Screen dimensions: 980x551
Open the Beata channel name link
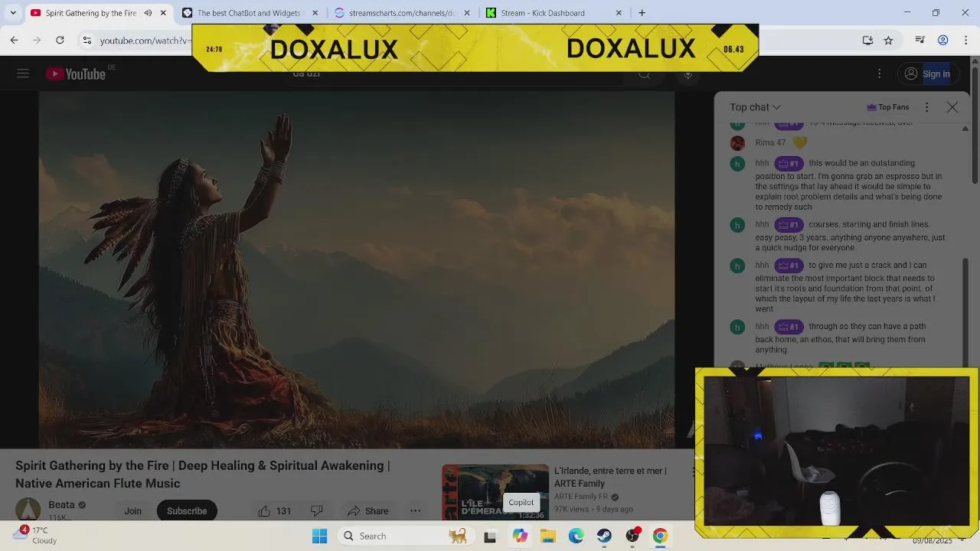tap(61, 505)
